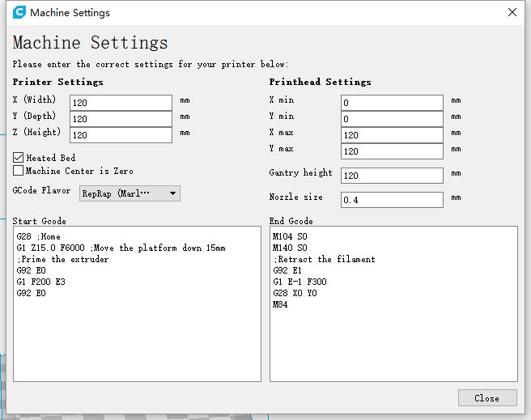Click the X max input field
Screen dimensions: 531x420
point(392,135)
